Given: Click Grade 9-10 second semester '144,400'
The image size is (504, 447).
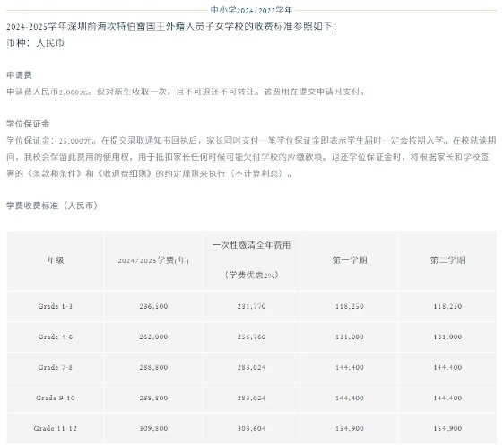Looking at the screenshot, I should tap(448, 398).
